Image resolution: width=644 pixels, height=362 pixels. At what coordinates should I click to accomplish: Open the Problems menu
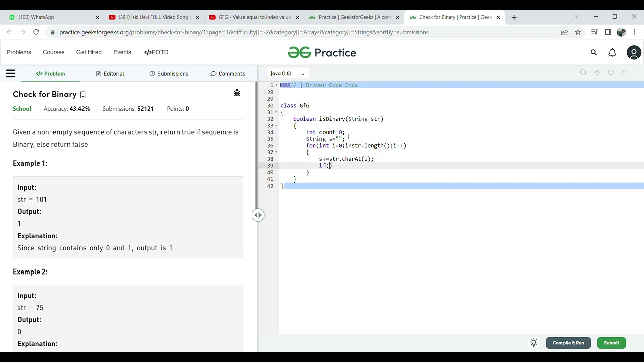point(19,52)
